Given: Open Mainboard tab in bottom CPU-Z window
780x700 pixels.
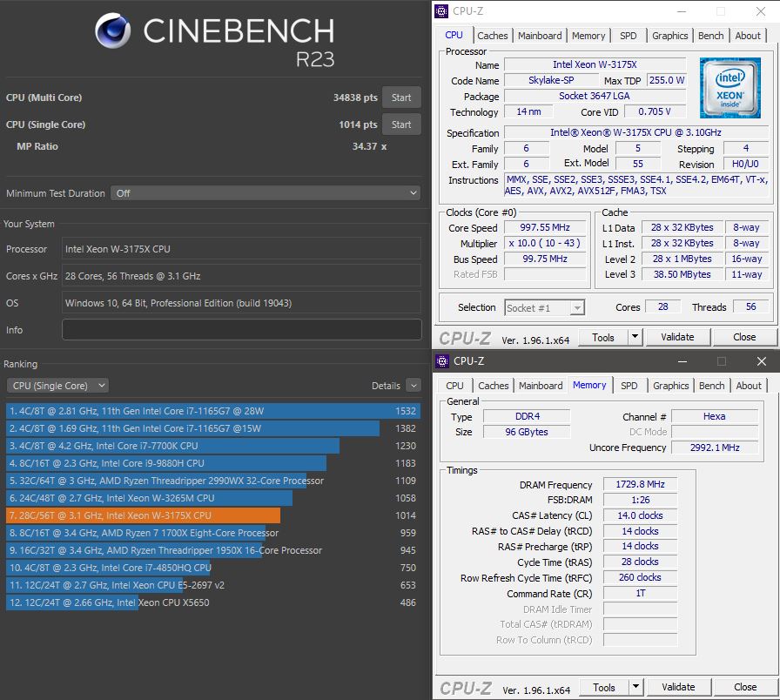Looking at the screenshot, I should [x=541, y=386].
